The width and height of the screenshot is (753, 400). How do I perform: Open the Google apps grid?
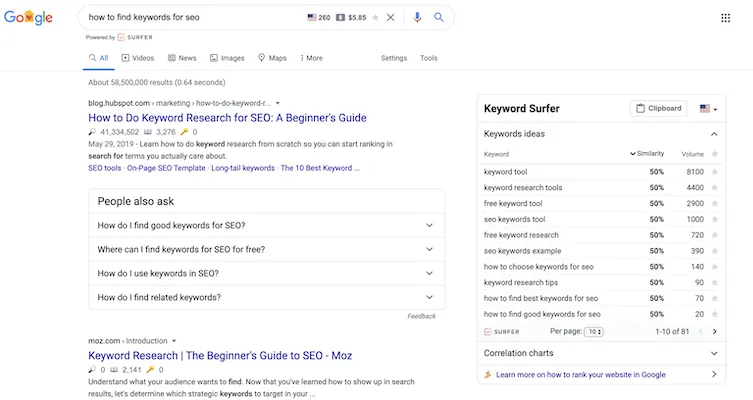click(726, 18)
